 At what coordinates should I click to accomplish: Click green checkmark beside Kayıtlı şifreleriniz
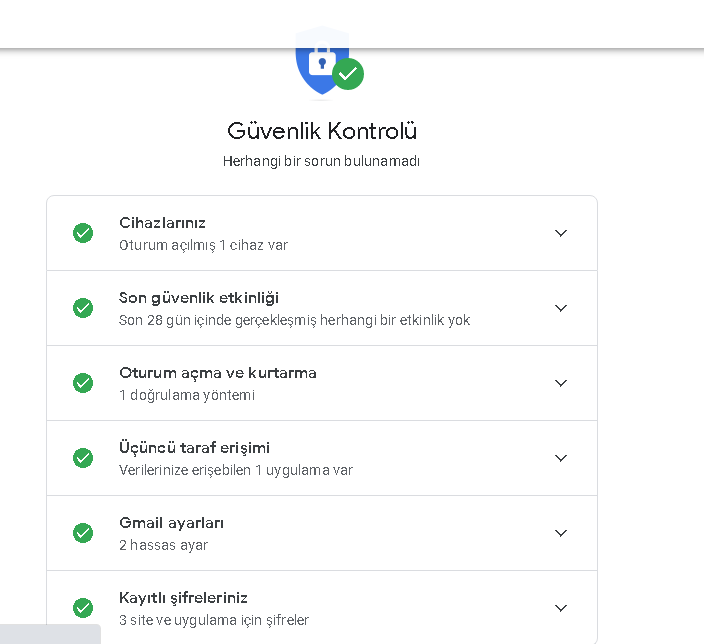[83, 608]
